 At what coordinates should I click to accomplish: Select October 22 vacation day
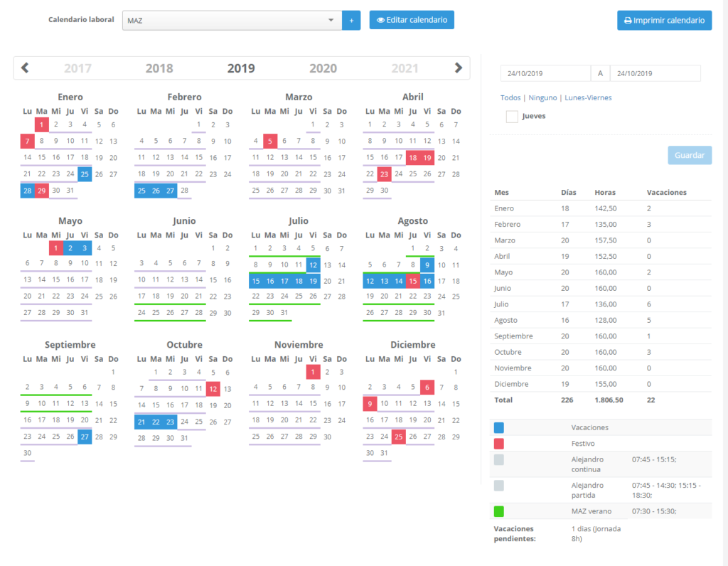pyautogui.click(x=156, y=422)
